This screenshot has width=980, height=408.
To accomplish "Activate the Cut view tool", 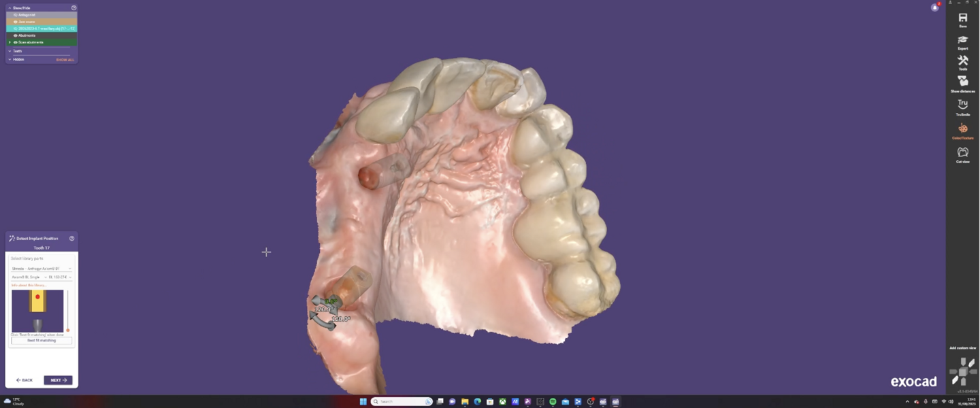I will tap(962, 154).
